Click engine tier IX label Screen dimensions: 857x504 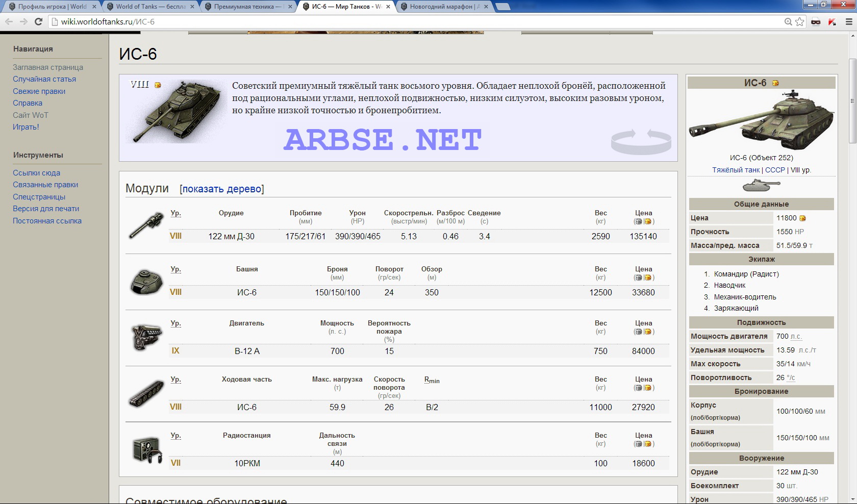(x=175, y=351)
